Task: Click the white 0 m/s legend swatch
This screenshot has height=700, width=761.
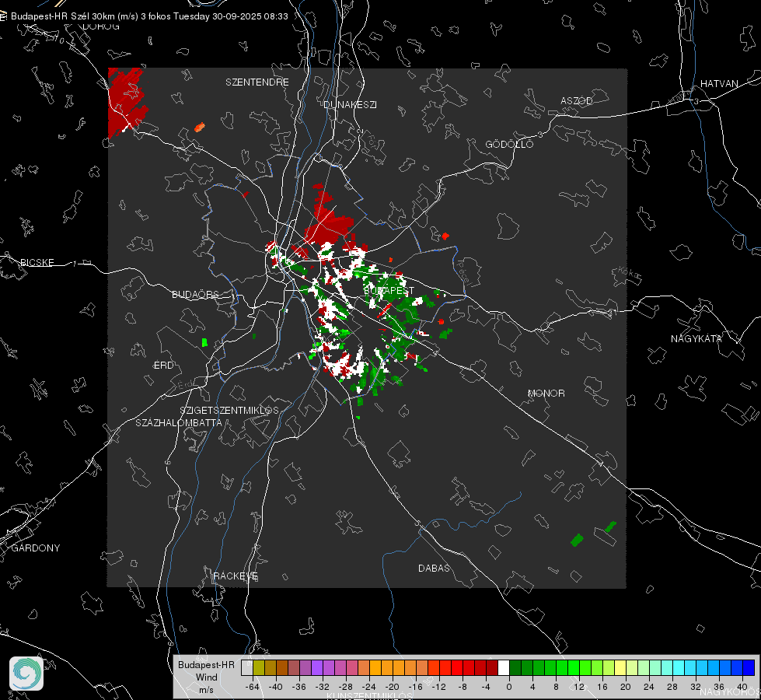Action: pos(504,667)
